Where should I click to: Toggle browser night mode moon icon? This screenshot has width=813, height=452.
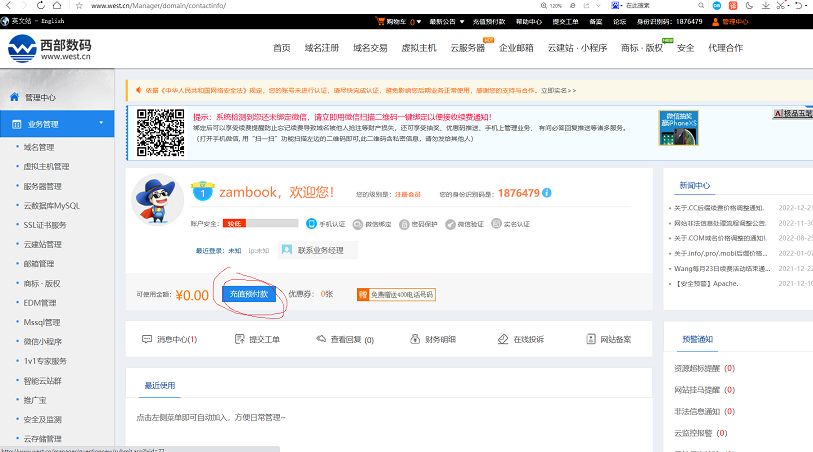749,6
